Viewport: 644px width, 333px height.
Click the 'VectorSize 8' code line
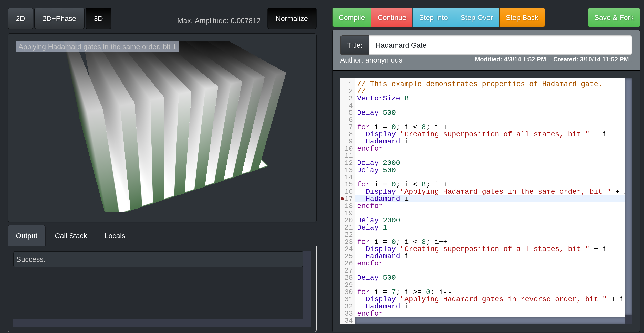[383, 98]
